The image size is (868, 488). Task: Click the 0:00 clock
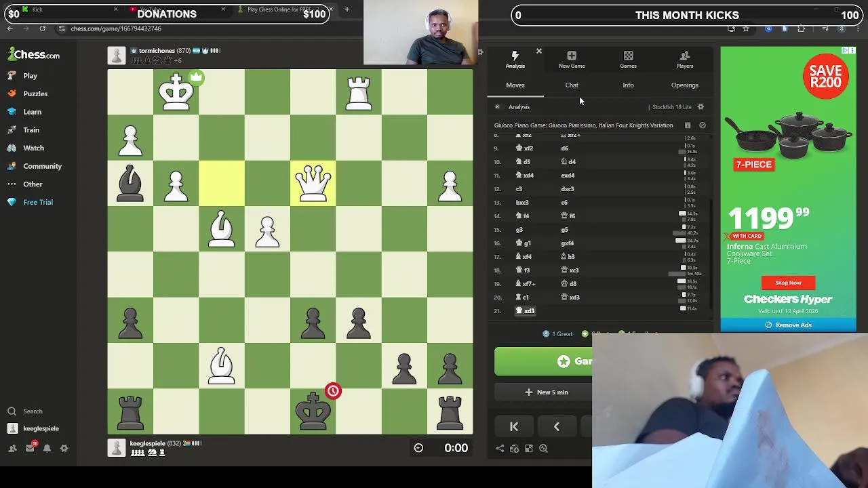[456, 448]
